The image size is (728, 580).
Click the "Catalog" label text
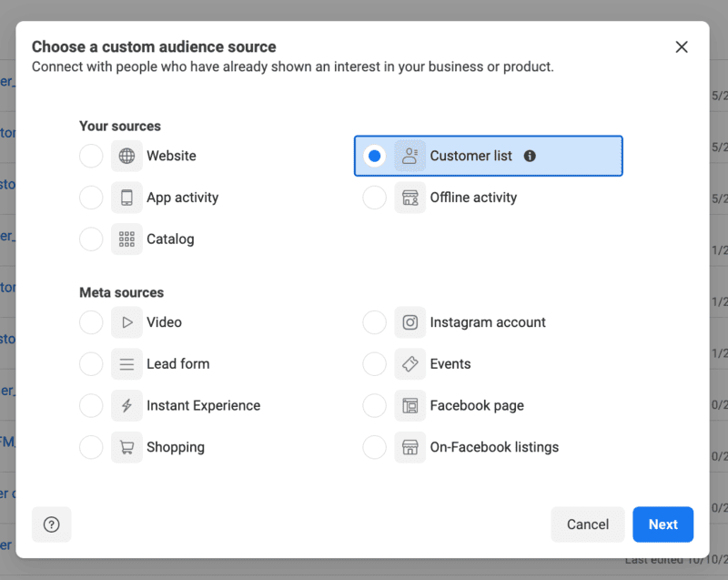[x=170, y=239]
